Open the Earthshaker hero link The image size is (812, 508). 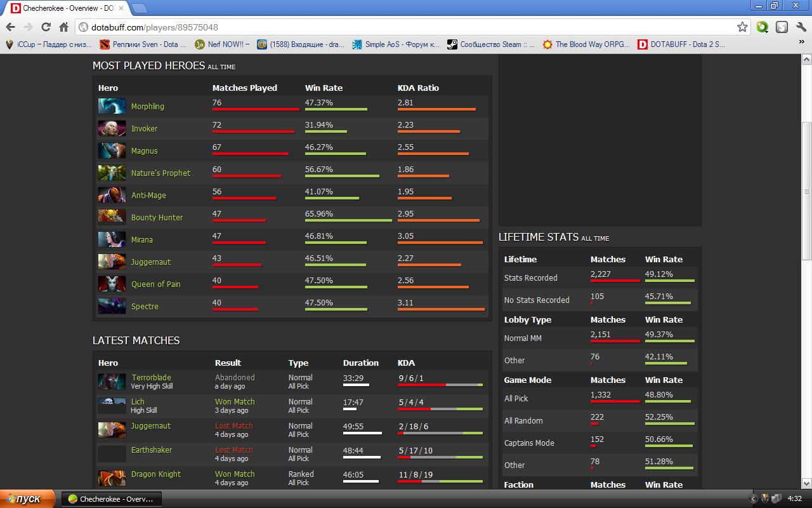click(x=152, y=450)
